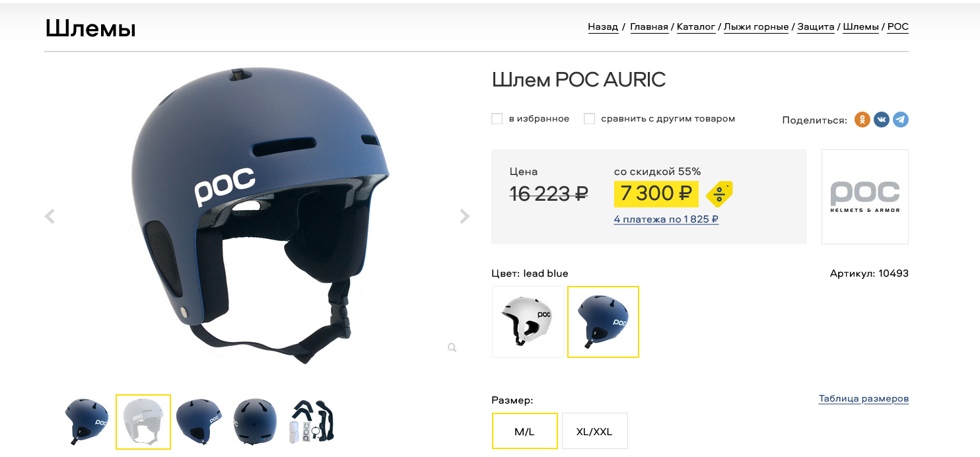Share the helmet via VK icon
Viewport: 980px width, 457px height.
coord(881,120)
